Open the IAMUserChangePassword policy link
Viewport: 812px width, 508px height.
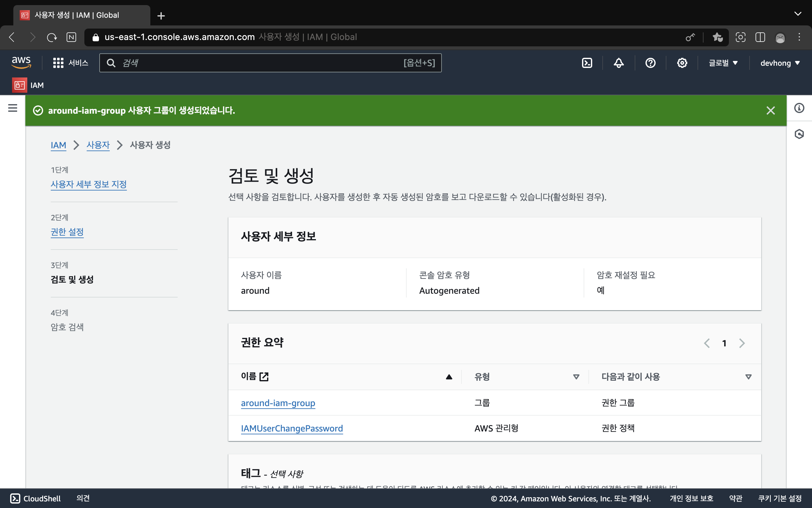click(292, 428)
